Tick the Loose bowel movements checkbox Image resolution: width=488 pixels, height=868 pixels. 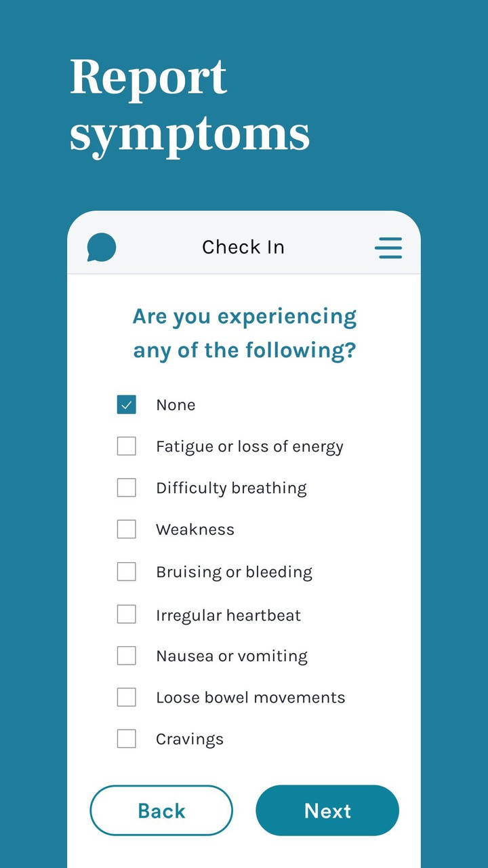pos(127,697)
